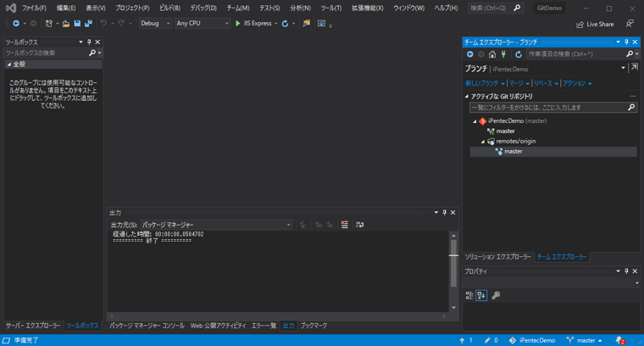Click the Visual Studio logo icon
Image resolution: width=644 pixels, height=346 pixels.
tap(11, 8)
